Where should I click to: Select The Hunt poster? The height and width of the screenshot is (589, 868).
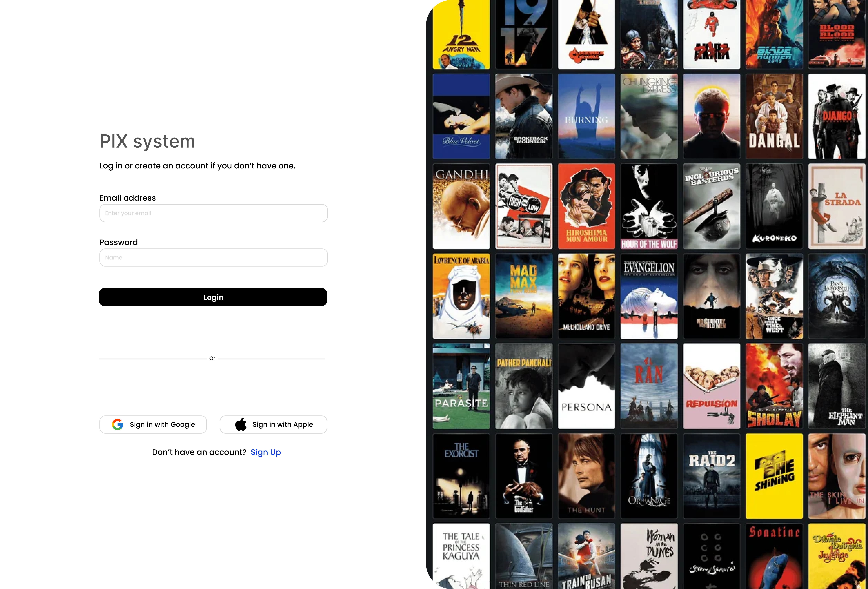(586, 476)
